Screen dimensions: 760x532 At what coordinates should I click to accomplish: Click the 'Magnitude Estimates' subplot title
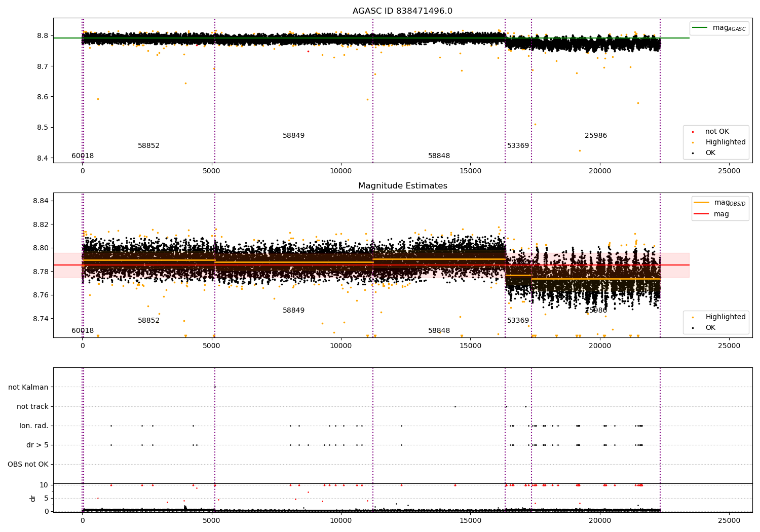click(x=402, y=186)
